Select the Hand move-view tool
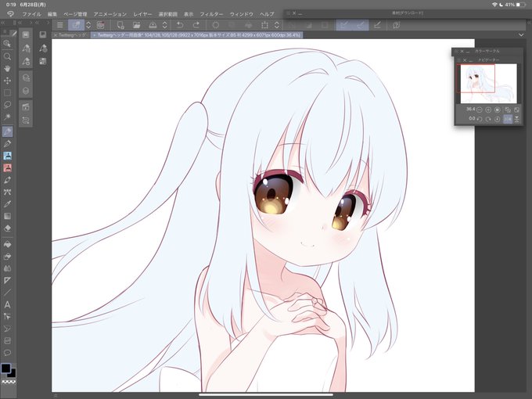 [7, 69]
